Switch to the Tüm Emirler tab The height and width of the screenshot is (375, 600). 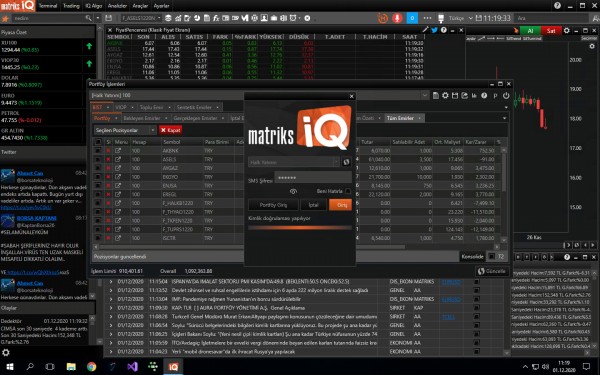pos(400,118)
